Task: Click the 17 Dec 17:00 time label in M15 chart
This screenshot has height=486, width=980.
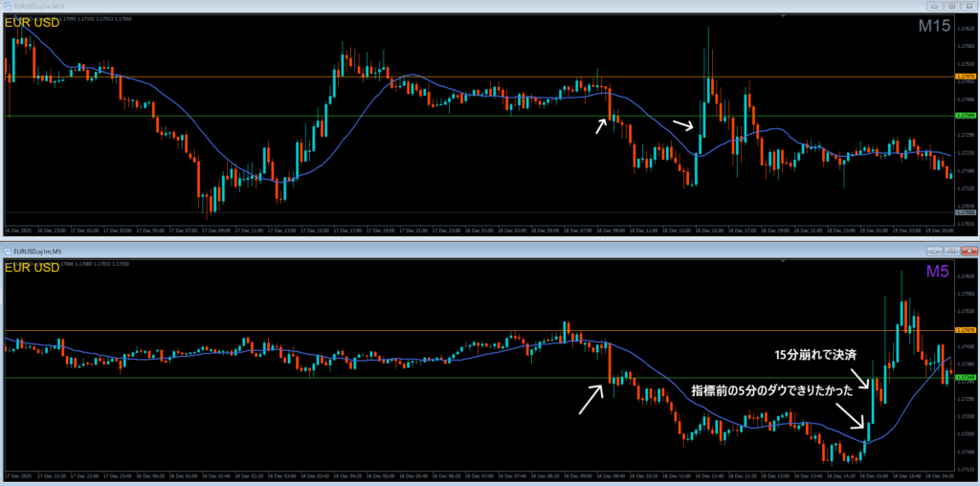Action: (346, 231)
